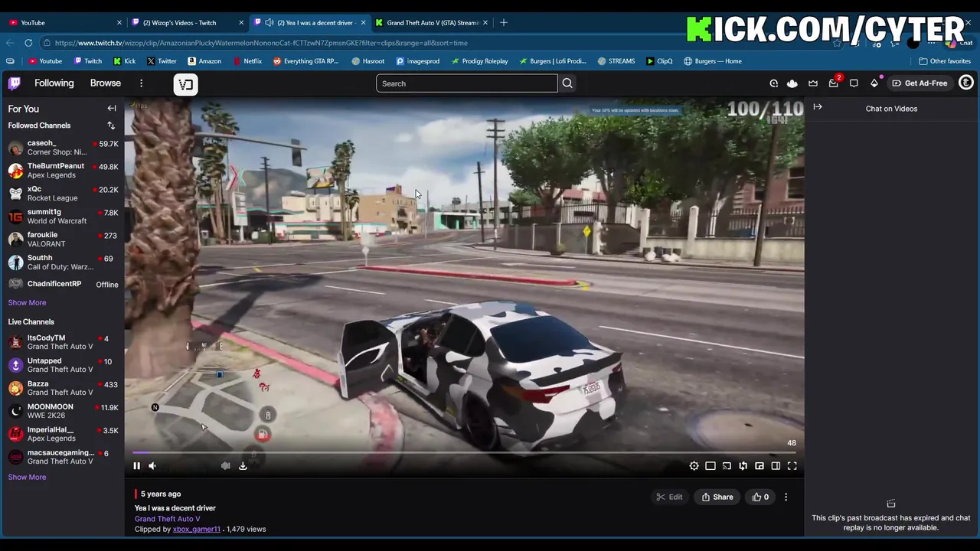This screenshot has width=980, height=551.
Task: Pause the clip playback
Action: (137, 465)
